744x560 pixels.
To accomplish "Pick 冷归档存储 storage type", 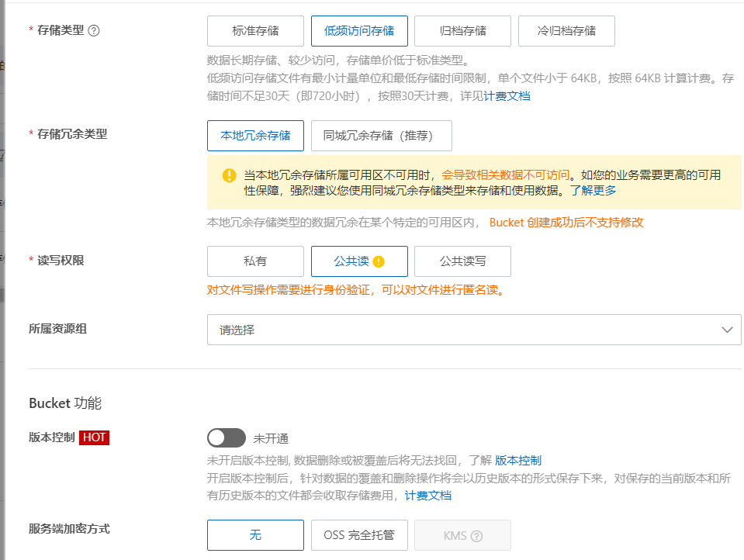I will tap(566, 31).
